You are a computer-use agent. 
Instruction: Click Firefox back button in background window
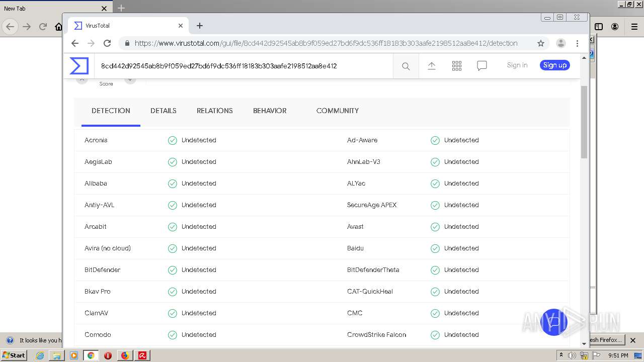click(x=10, y=27)
